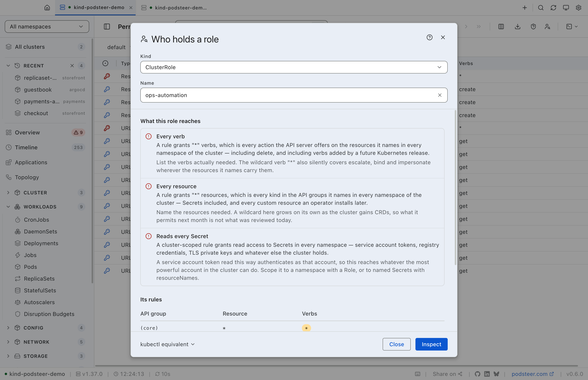Click the who-holds-a-role person icon in toolbar
The height and width of the screenshot is (380, 588).
click(547, 26)
